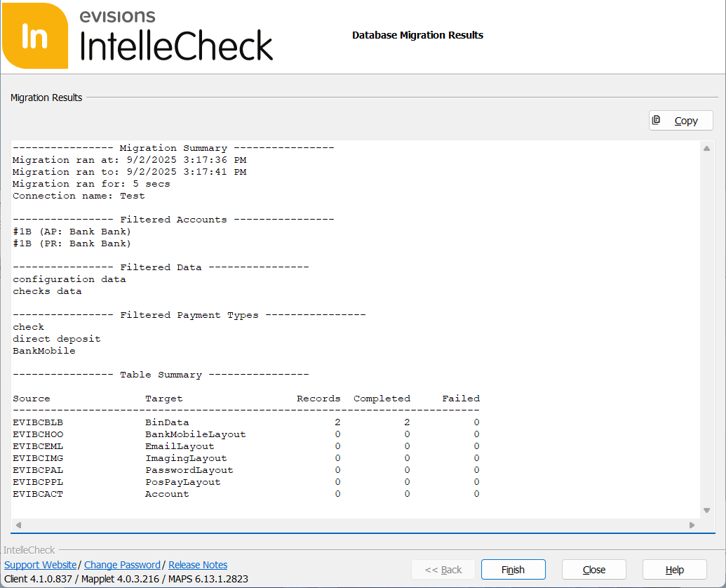Click 'configuration data' text
Viewport: 726px width, 588px height.
(x=69, y=279)
